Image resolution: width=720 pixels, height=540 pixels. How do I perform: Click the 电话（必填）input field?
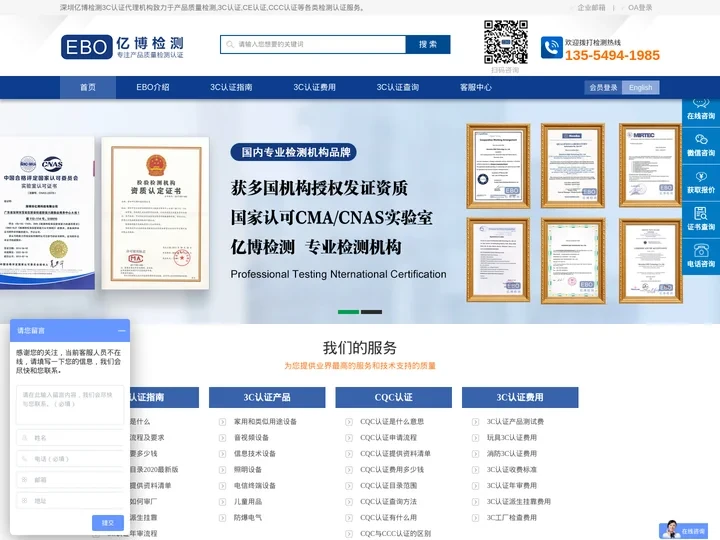pos(70,459)
